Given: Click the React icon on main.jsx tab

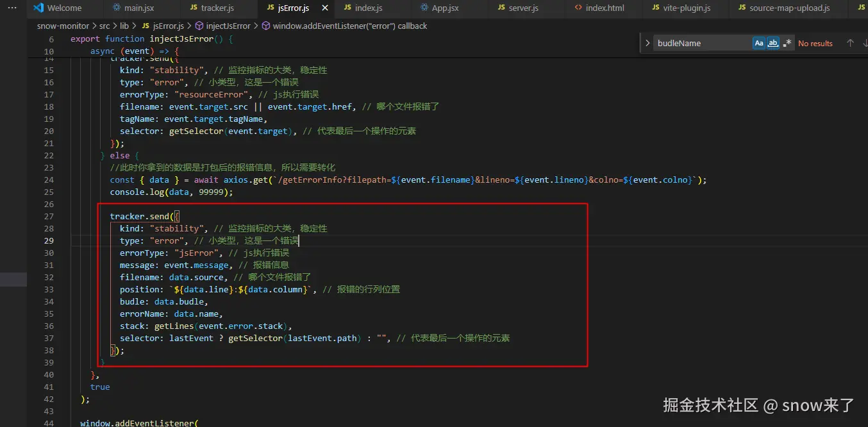Looking at the screenshot, I should click(x=117, y=8).
